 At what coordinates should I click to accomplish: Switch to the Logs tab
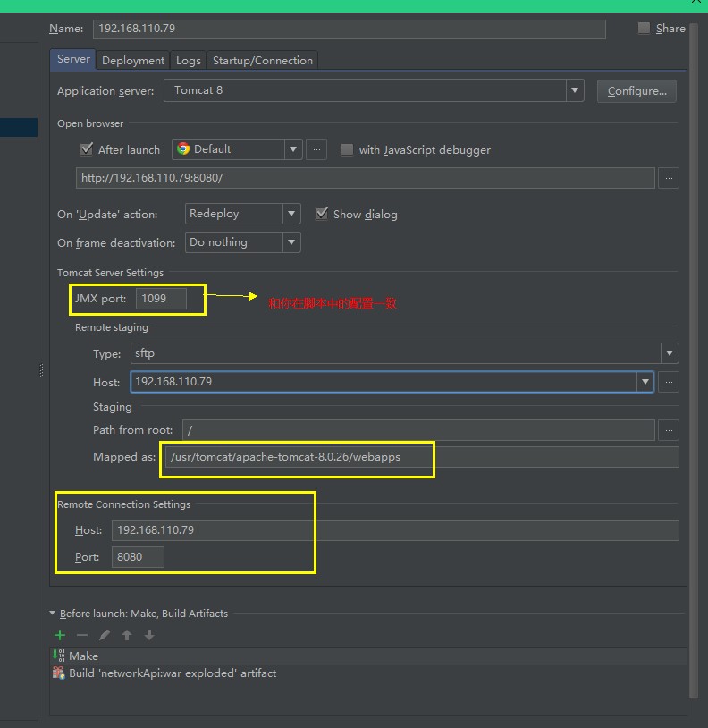189,60
